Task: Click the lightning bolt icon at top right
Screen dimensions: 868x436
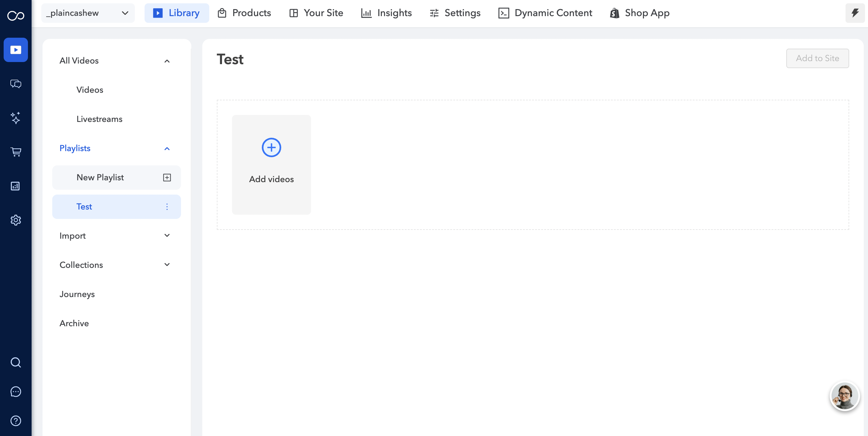Action: click(x=855, y=13)
